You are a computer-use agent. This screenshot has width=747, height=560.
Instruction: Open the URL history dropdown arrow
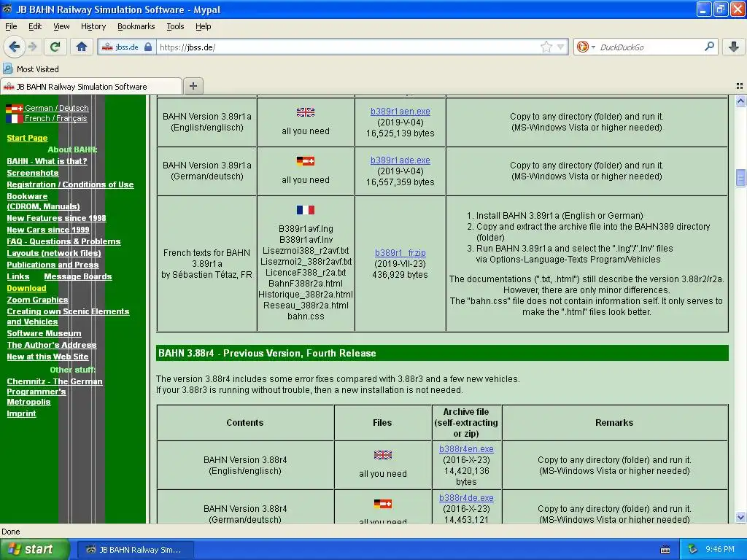(561, 47)
